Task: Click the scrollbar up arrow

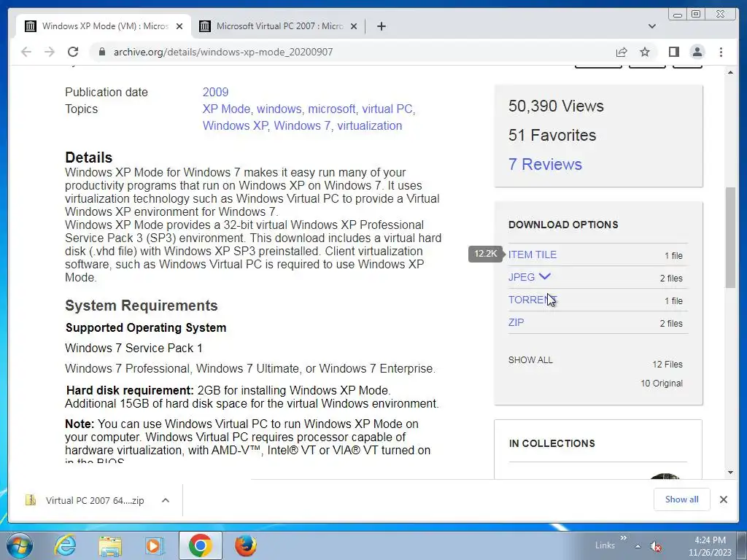Action: (730, 72)
